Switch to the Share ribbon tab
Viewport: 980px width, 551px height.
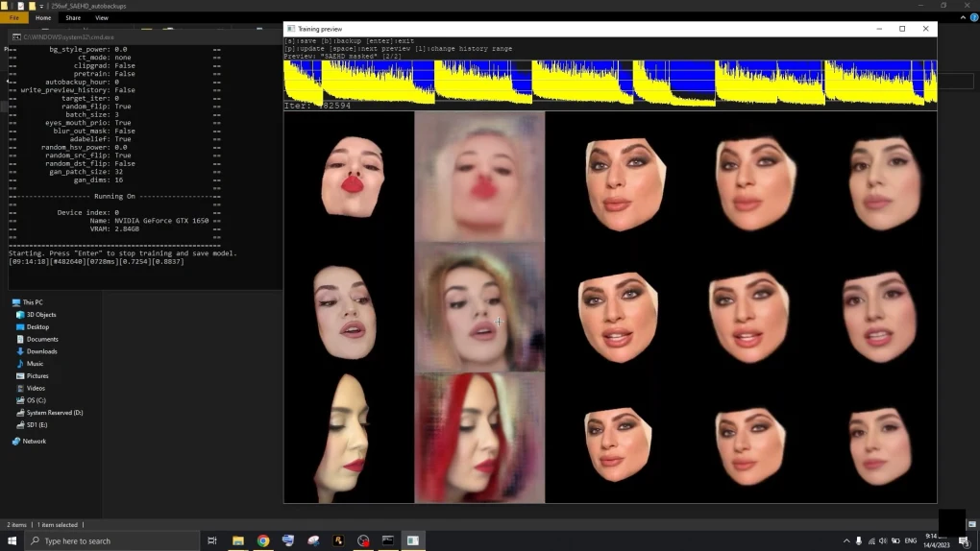click(x=73, y=17)
